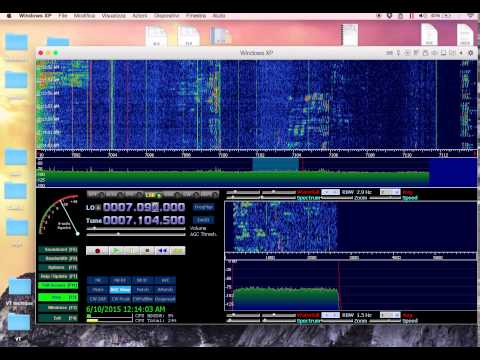This screenshot has width=480, height=360.
Task: Toggle AFC button
Action: point(165,280)
